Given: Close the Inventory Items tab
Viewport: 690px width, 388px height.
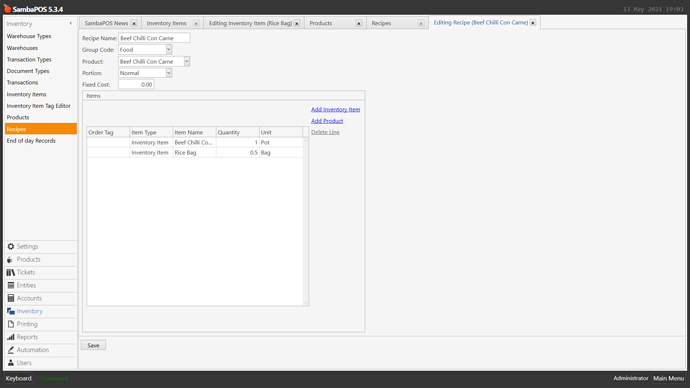Looking at the screenshot, I should pos(196,23).
